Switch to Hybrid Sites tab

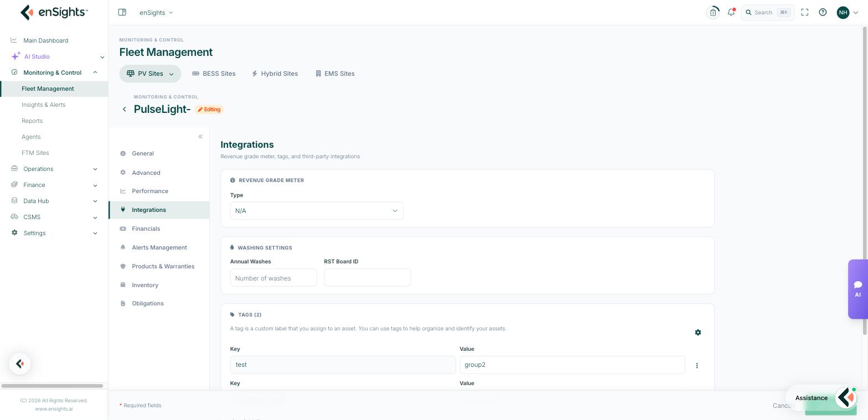pos(275,74)
